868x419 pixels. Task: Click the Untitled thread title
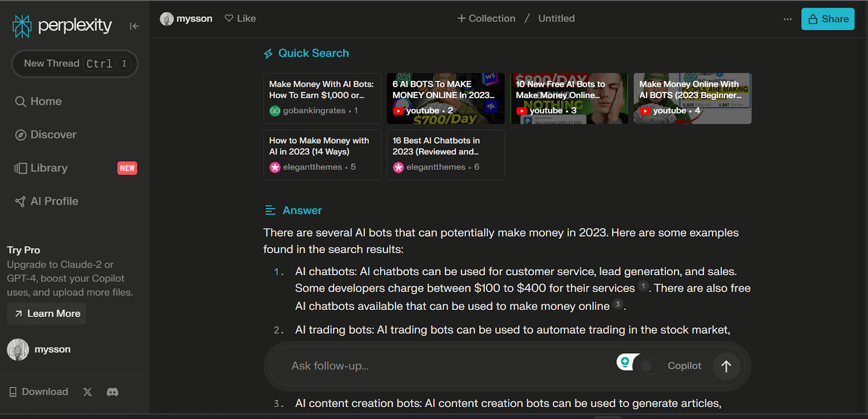click(x=556, y=18)
